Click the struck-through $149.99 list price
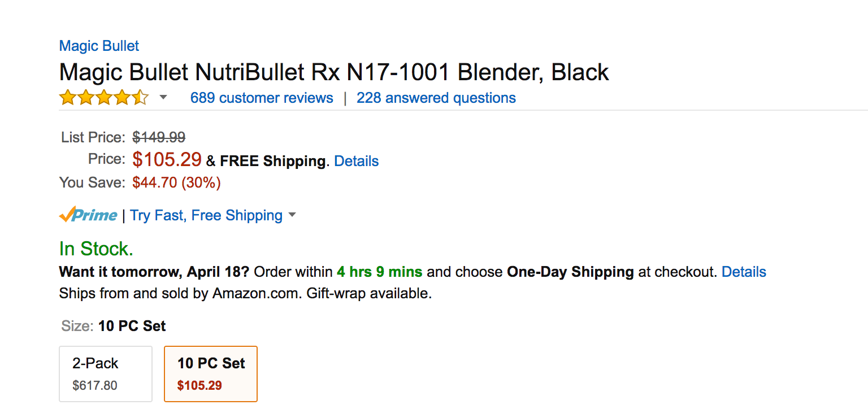The height and width of the screenshot is (409, 868). (159, 137)
